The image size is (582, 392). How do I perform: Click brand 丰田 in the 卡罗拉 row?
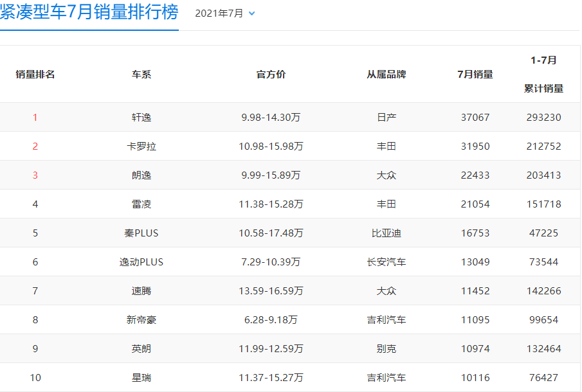click(386, 146)
